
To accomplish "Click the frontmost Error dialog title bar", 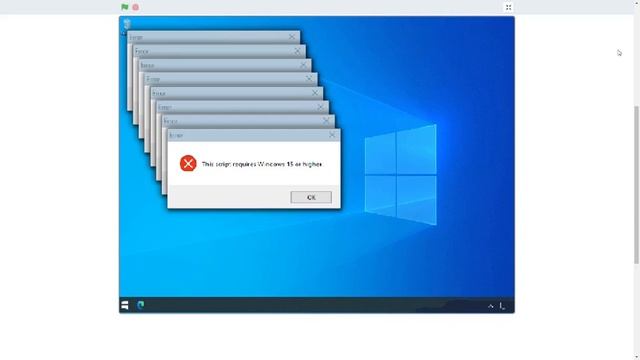I will pos(253,135).
